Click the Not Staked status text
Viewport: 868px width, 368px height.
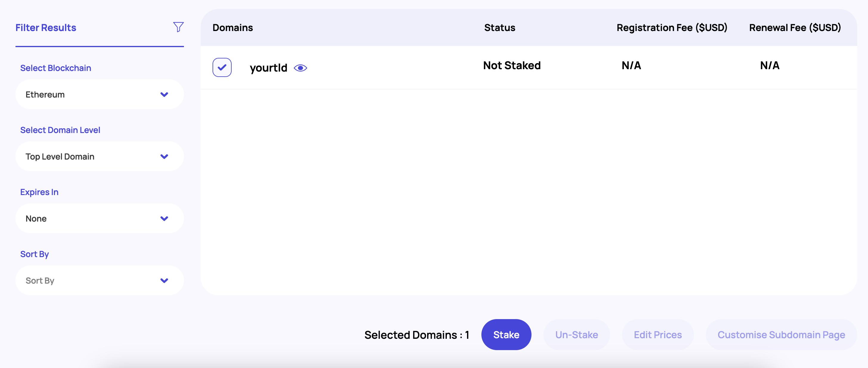click(511, 65)
